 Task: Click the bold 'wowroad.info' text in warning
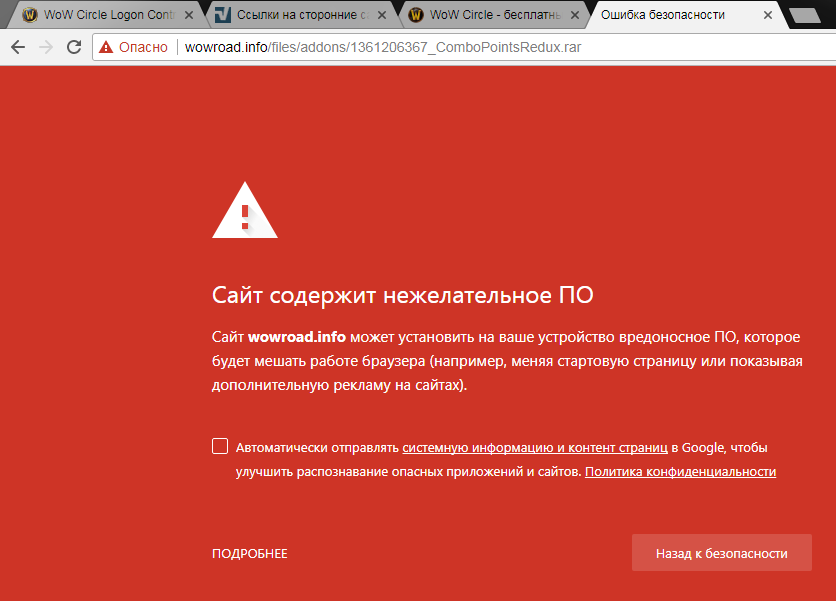[297, 337]
